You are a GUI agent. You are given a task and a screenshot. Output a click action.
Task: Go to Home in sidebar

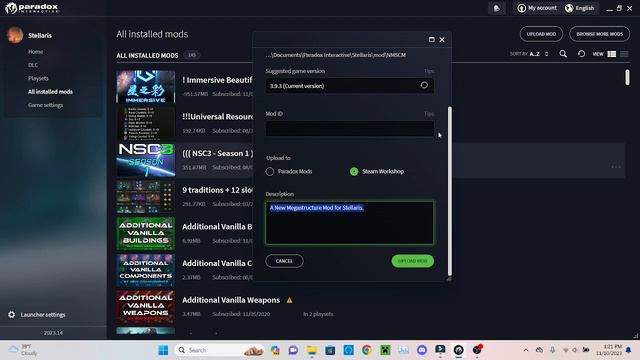(36, 52)
